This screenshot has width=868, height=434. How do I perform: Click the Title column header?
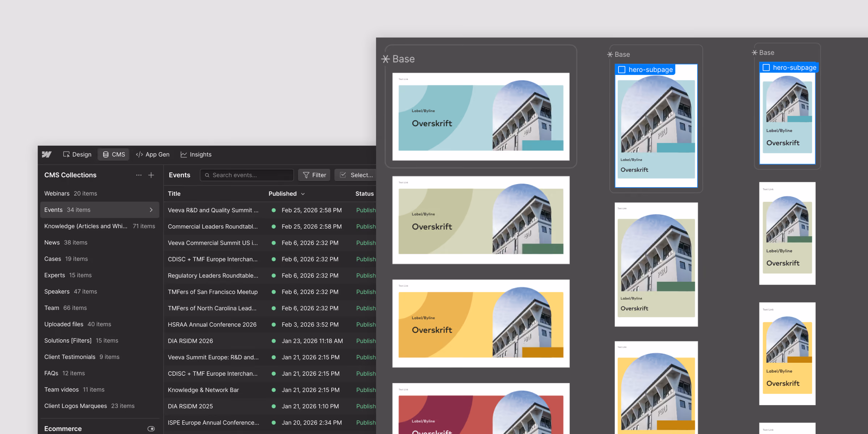[x=174, y=194]
